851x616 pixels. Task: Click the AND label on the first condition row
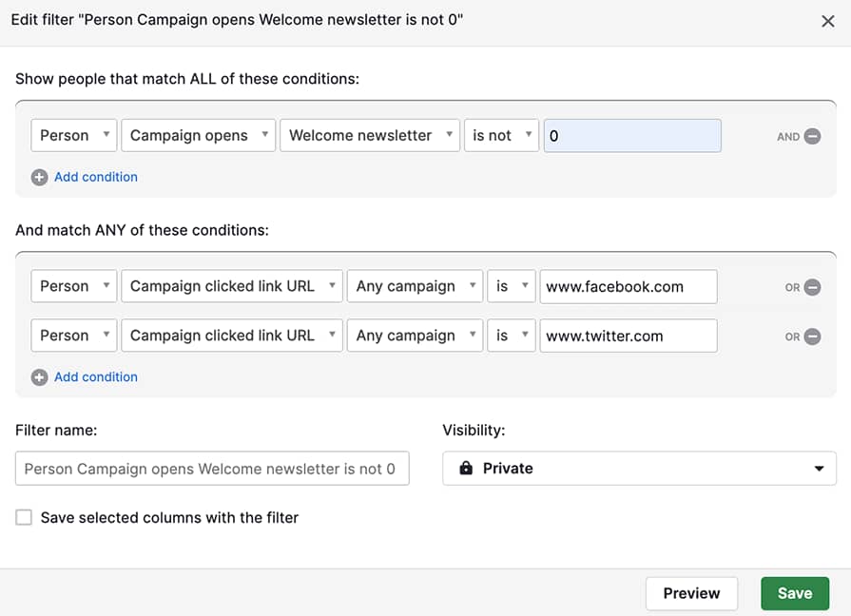point(787,136)
